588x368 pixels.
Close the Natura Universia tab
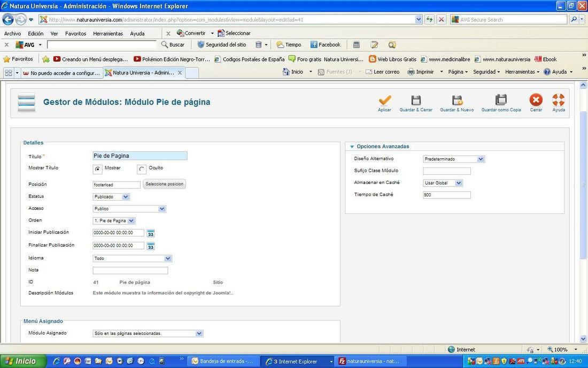[x=180, y=73]
